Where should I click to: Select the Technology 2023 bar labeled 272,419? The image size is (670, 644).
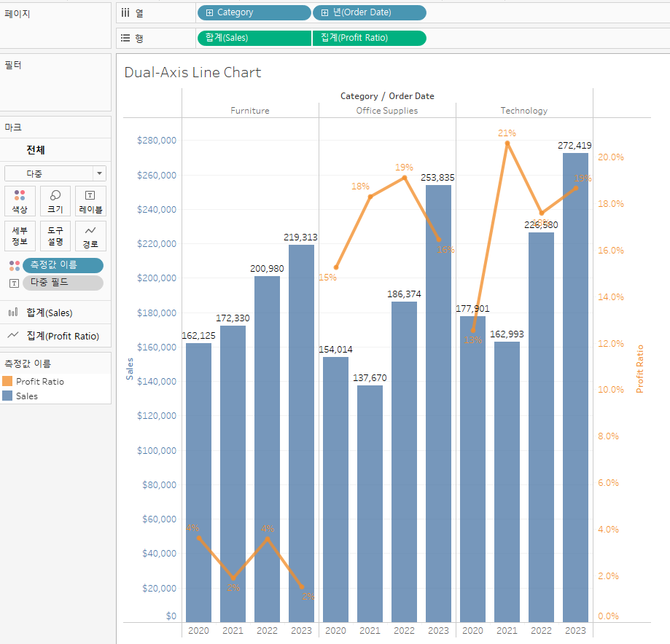tap(575, 388)
